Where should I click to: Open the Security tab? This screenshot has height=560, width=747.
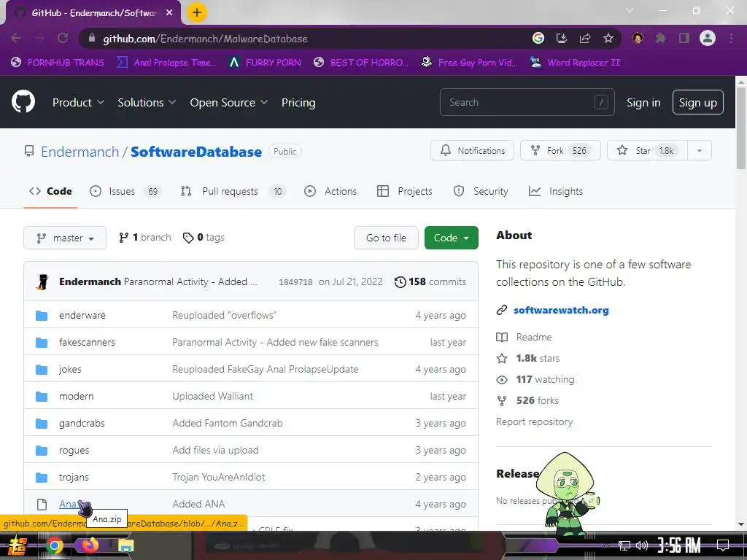[481, 192]
